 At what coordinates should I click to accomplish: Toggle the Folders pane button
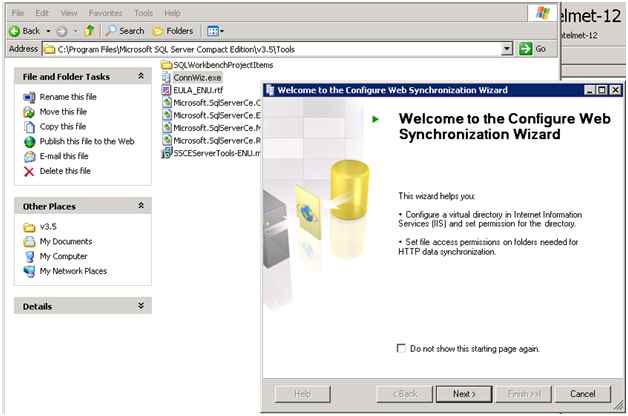(x=174, y=31)
